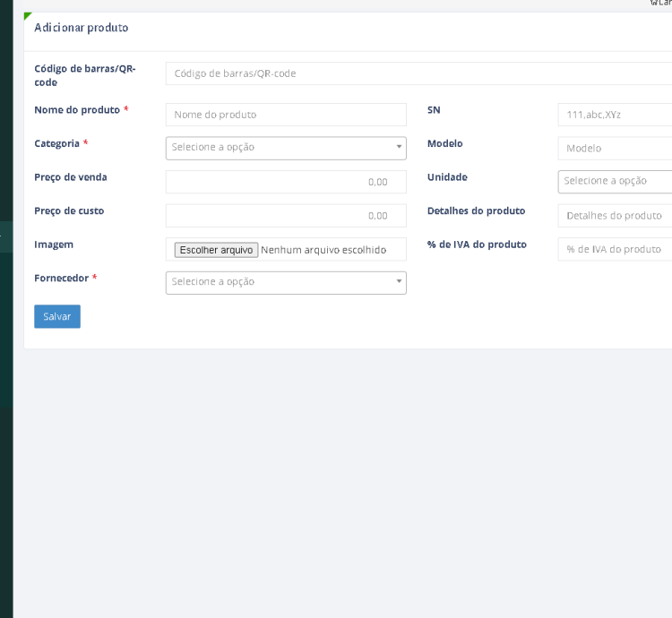672x618 pixels.
Task: Open the Unidade select box
Action: coord(615,181)
